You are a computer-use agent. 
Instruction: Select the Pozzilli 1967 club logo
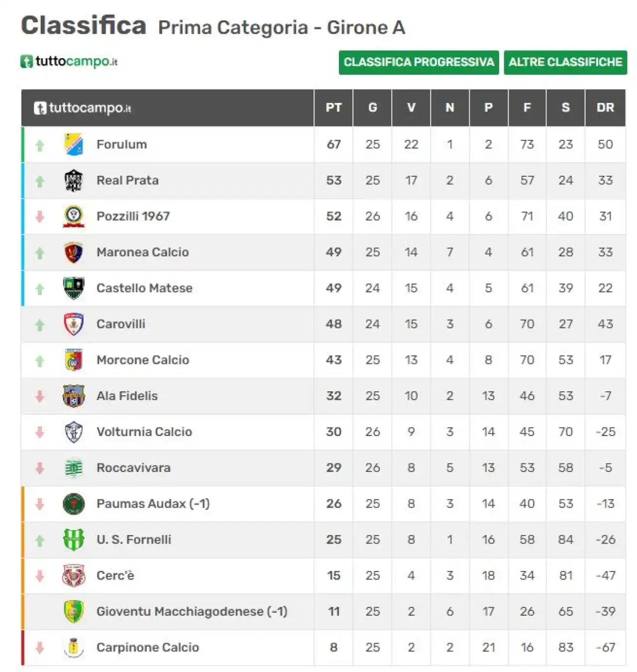pos(74,216)
